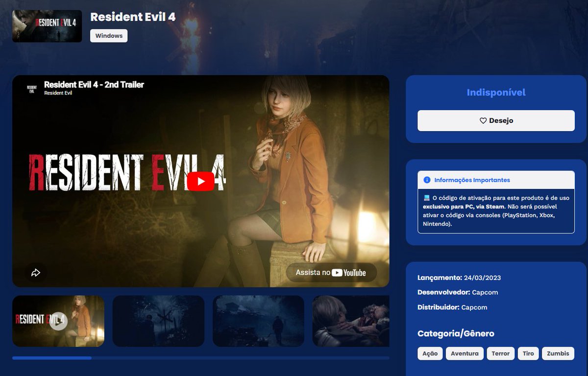This screenshot has height=376, width=588.
Task: Select the dark graveyard screenshot thumbnail
Action: 158,321
